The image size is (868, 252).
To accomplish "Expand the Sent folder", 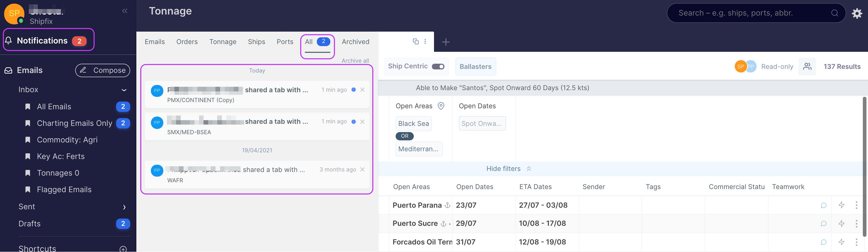I will click(124, 207).
